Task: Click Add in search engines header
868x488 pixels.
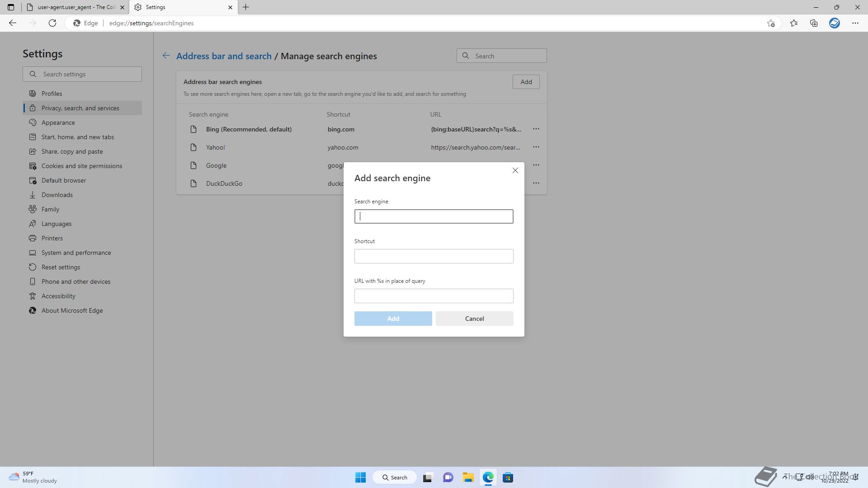Action: (x=526, y=82)
